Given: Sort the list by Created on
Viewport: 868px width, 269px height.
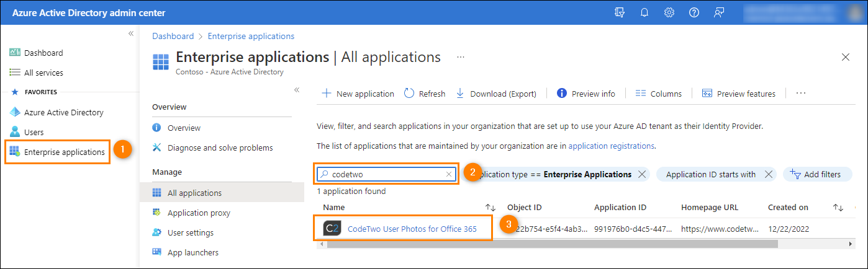Looking at the screenshot, I should pyautogui.click(x=838, y=208).
